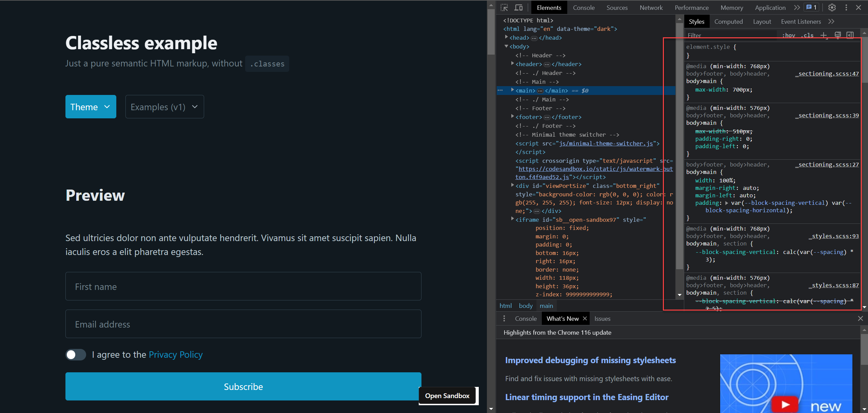868x413 pixels.
Task: Open the Examples (v1) dropdown
Action: pos(164,106)
